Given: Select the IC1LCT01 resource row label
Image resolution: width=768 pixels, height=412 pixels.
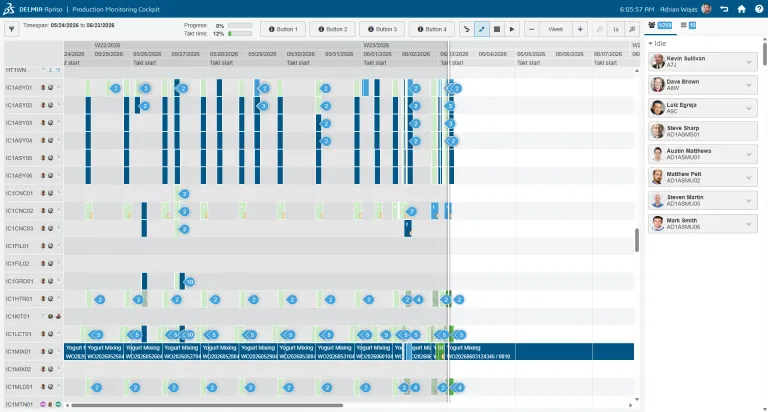Looking at the screenshot, I should pyautogui.click(x=18, y=334).
